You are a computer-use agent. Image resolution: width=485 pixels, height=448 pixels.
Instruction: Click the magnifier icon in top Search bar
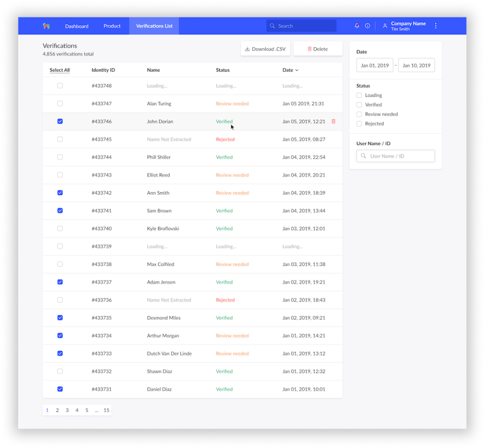tap(273, 26)
